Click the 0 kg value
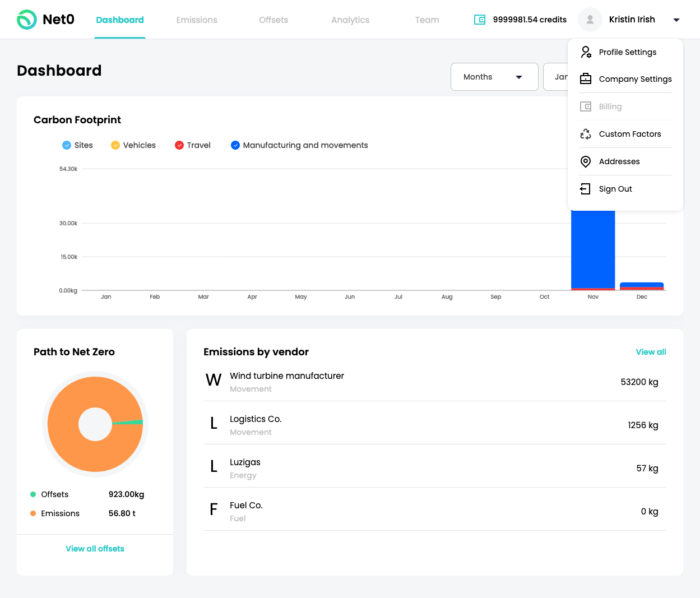 (x=650, y=512)
